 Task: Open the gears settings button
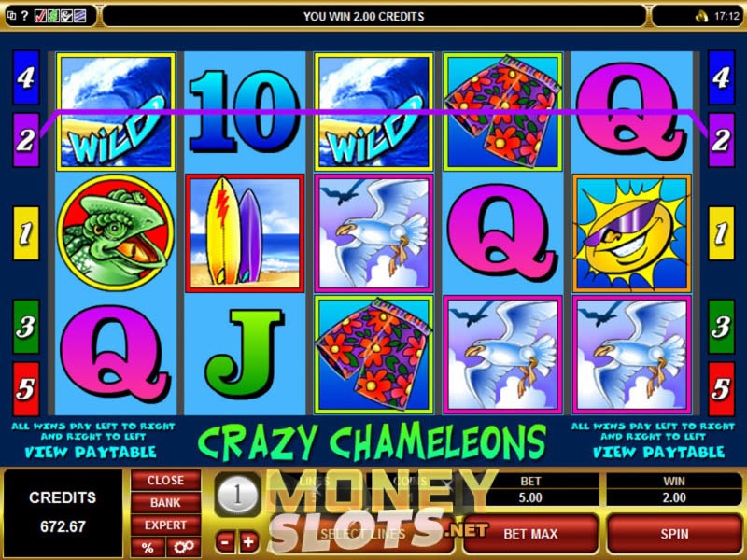click(x=183, y=547)
